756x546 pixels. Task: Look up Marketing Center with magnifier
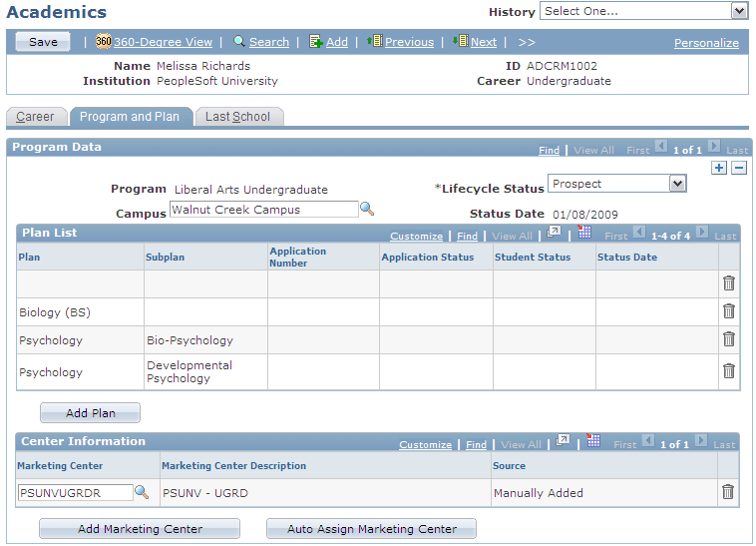[142, 492]
